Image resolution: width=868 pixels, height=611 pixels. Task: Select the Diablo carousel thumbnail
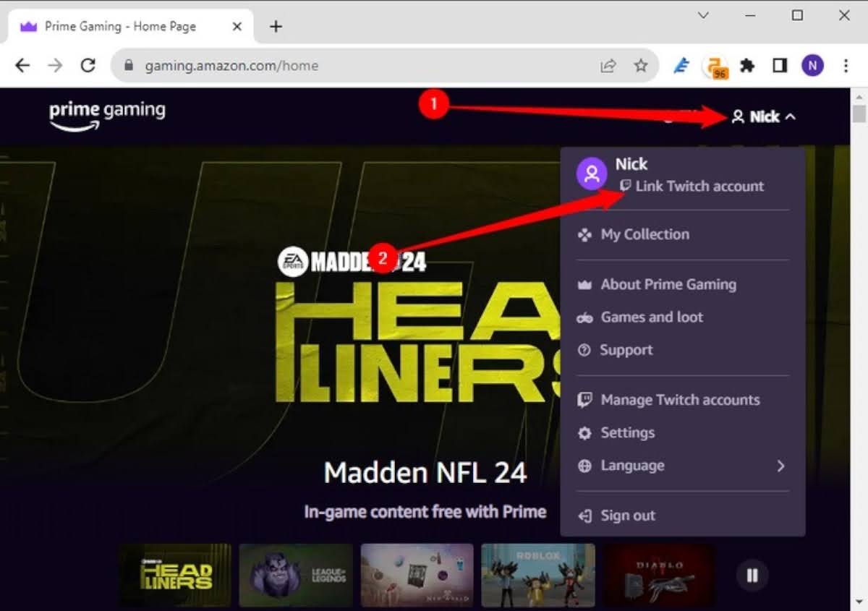(659, 576)
